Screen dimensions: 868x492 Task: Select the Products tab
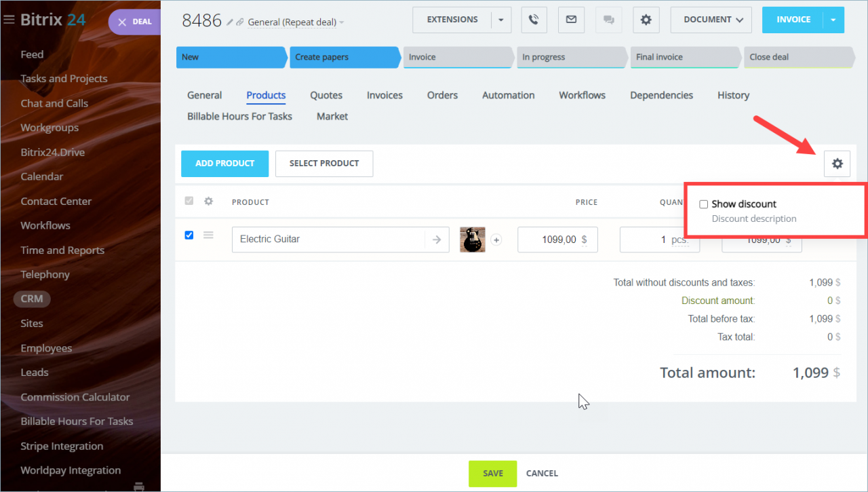266,95
